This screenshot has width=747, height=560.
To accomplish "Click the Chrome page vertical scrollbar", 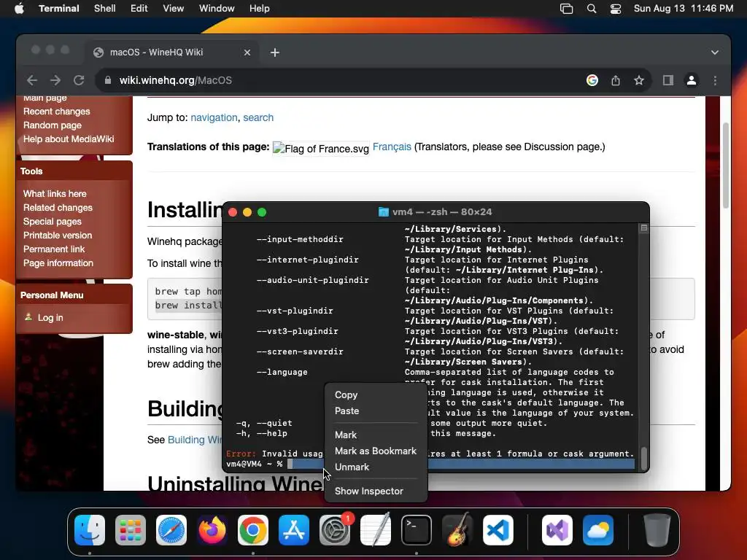I will [726, 166].
